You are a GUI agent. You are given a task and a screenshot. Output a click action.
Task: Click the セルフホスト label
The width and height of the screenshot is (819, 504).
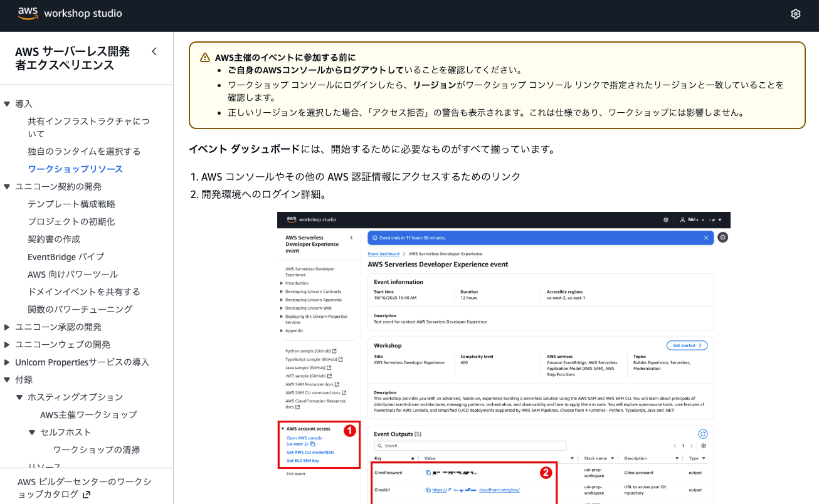[66, 433]
